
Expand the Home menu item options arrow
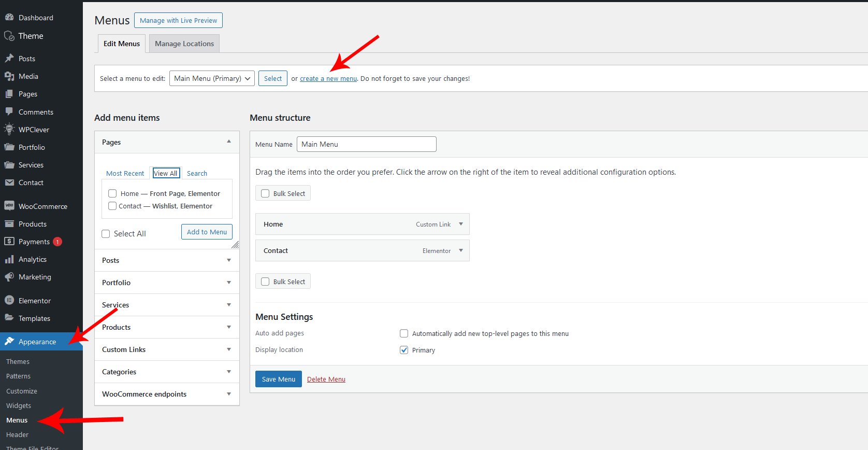[461, 224]
